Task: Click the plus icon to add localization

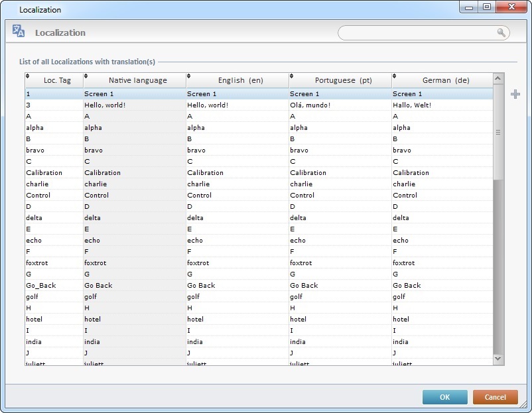Action: pos(515,94)
